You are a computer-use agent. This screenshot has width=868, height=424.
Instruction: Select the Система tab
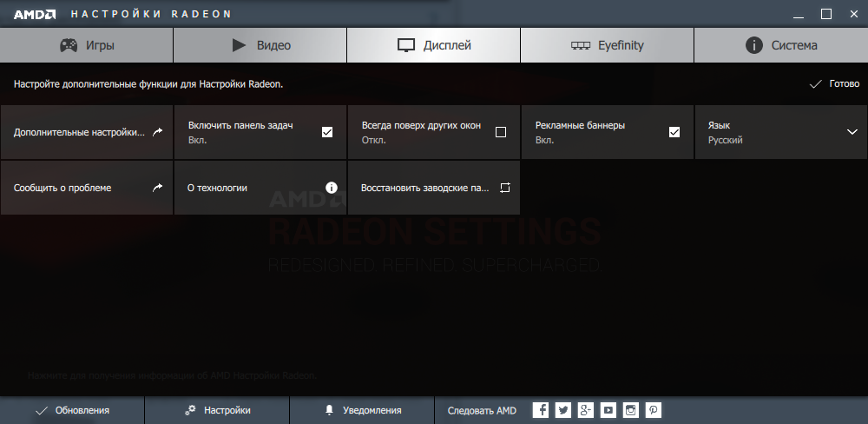781,45
